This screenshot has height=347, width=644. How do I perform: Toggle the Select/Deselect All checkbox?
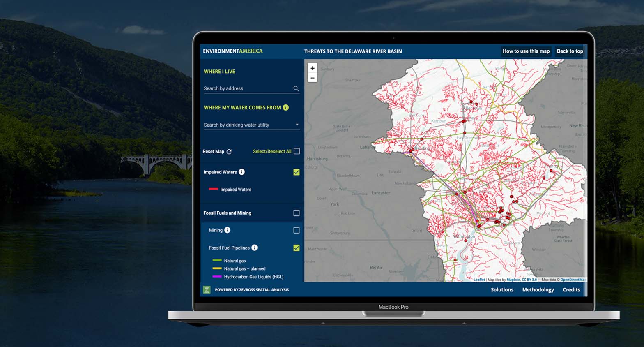[x=297, y=151]
